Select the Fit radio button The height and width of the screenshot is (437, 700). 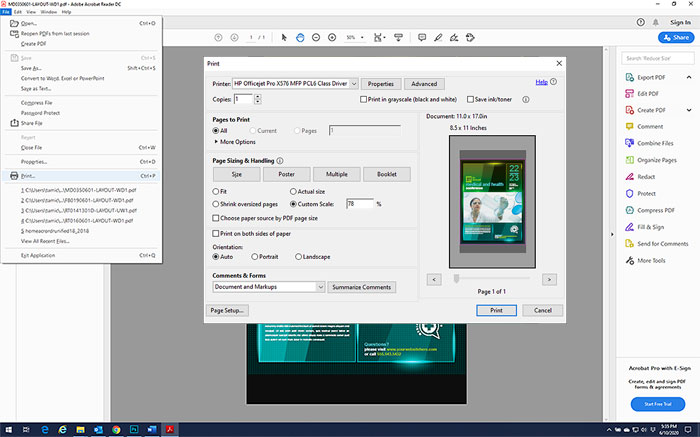216,191
